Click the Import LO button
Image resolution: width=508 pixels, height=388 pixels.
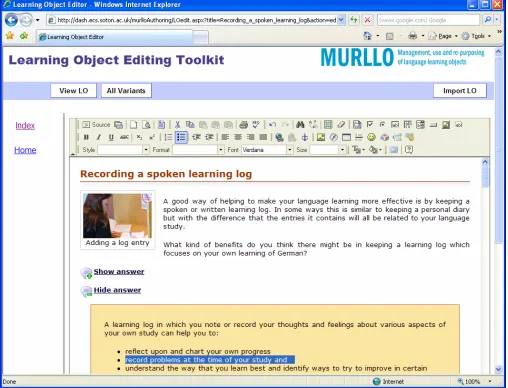pyautogui.click(x=460, y=91)
